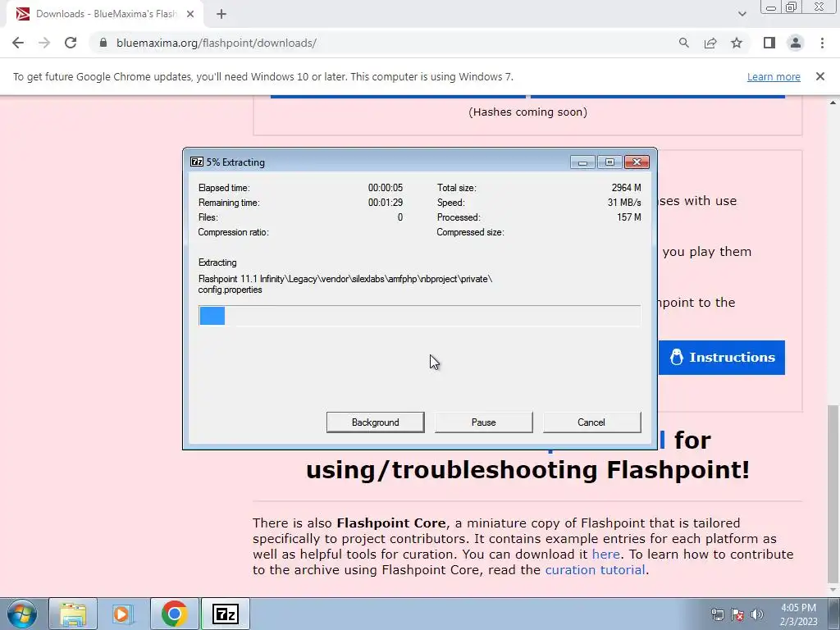Click the 7z icon in dialog title bar
The image size is (840, 630).
click(197, 162)
